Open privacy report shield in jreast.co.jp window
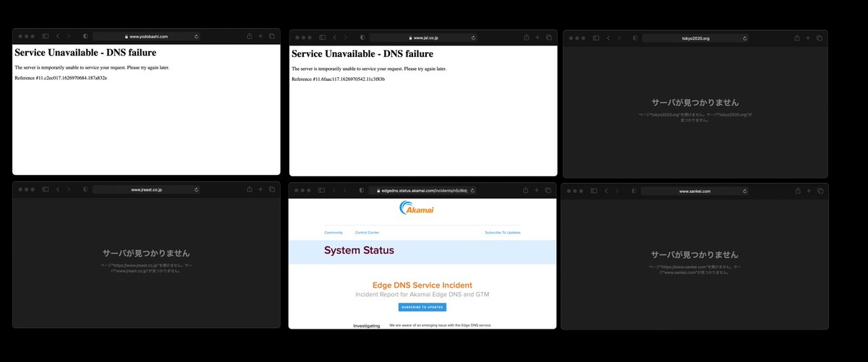 coord(85,189)
